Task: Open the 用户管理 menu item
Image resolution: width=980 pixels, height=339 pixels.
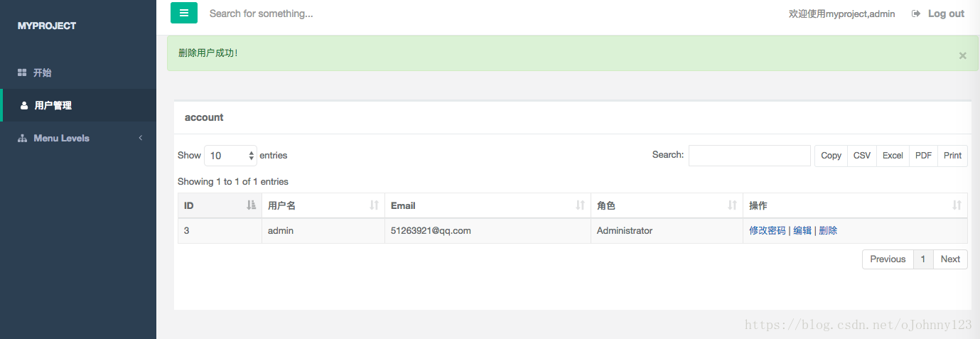Action: [x=78, y=105]
